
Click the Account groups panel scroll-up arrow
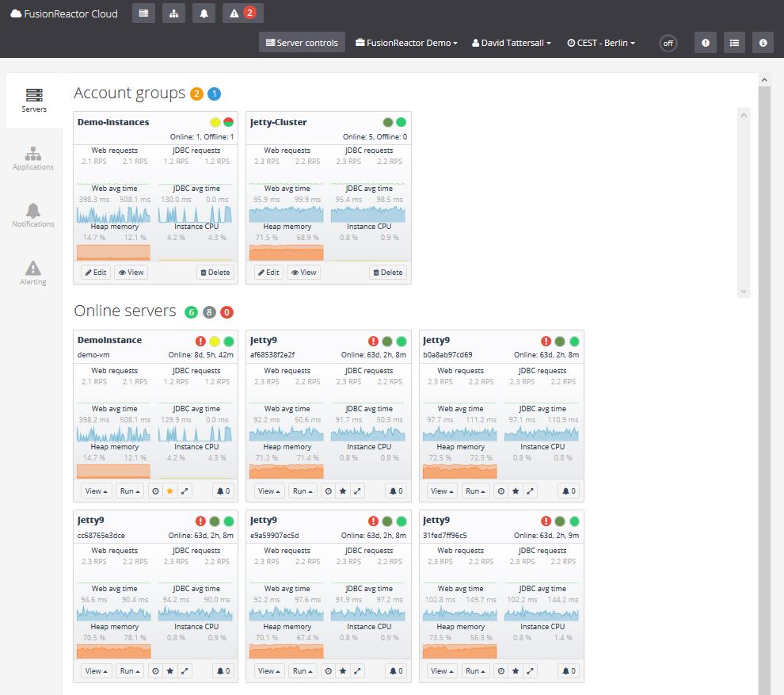[744, 115]
